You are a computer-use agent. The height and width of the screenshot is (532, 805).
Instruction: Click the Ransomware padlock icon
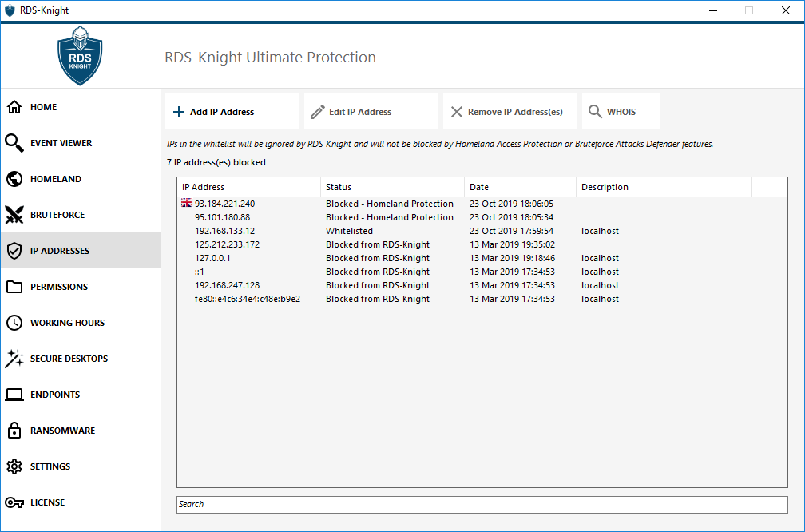coord(14,431)
